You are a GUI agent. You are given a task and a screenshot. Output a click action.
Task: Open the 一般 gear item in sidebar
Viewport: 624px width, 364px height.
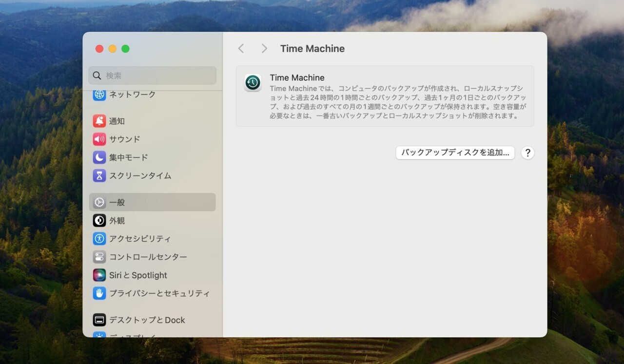[152, 202]
